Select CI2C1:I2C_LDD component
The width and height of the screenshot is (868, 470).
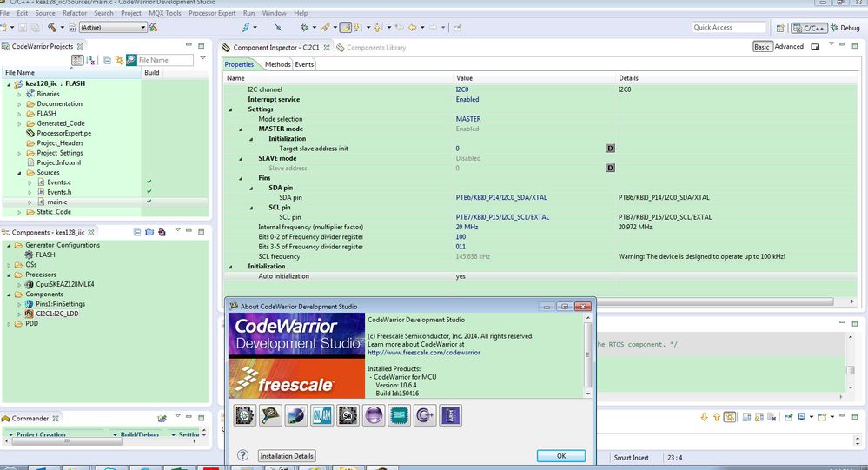(57, 314)
